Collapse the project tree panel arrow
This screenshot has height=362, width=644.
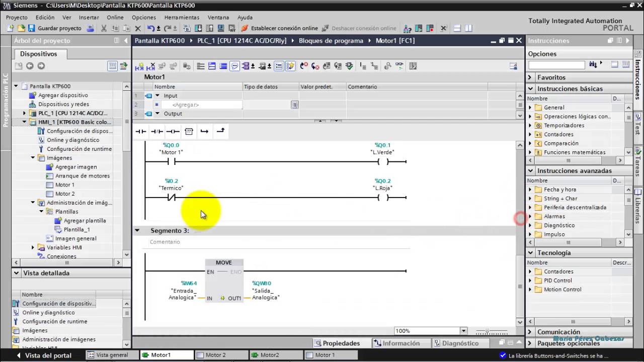[x=127, y=41]
